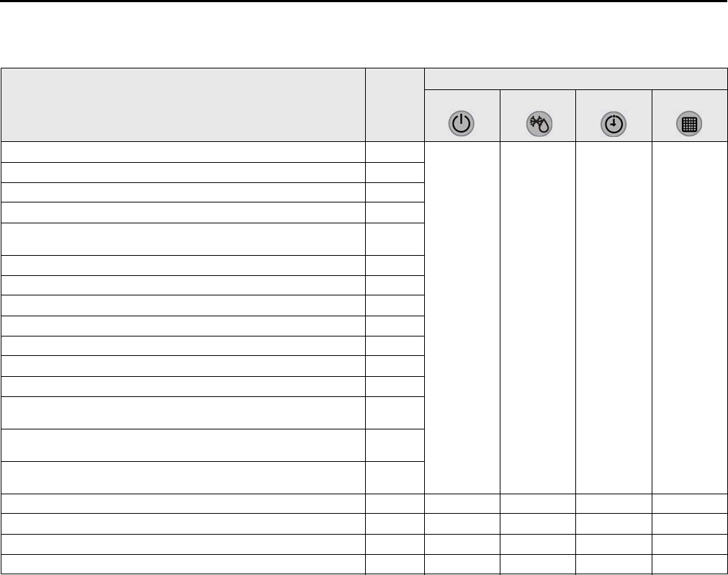
Task: Click the bottom-row cell in the snowflake-drop column
Action: point(538,564)
